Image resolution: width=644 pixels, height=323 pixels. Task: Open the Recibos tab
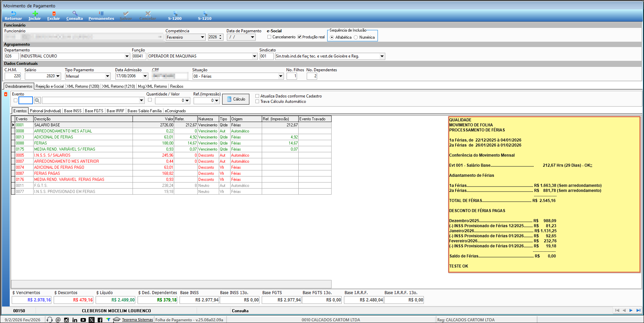177,86
